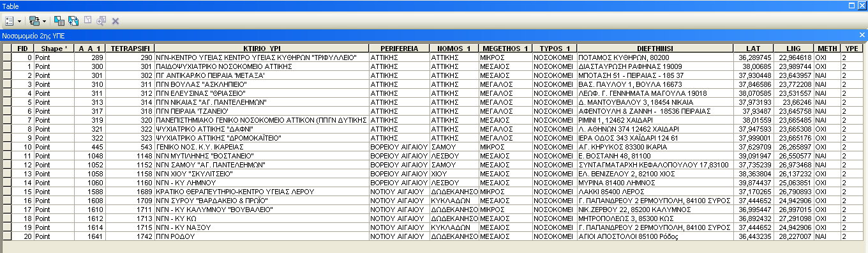The image size is (868, 253).
Task: Click the Zoom To Selected icon
Action: point(101,20)
